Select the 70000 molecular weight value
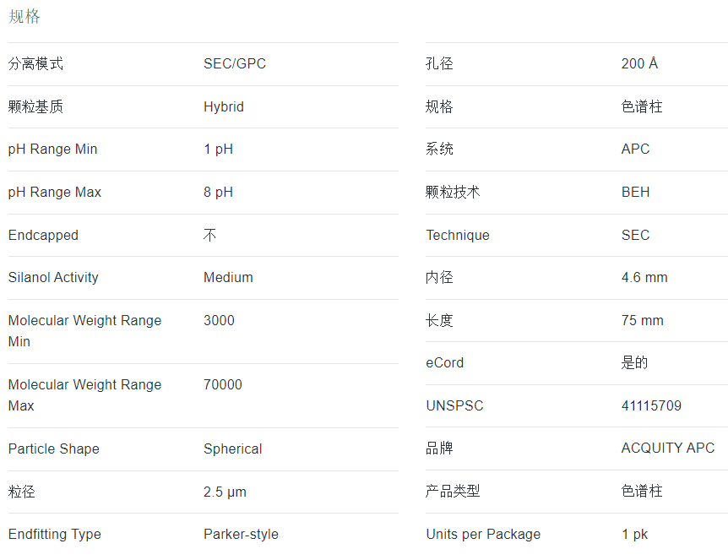The image size is (728, 560). pyautogui.click(x=223, y=384)
